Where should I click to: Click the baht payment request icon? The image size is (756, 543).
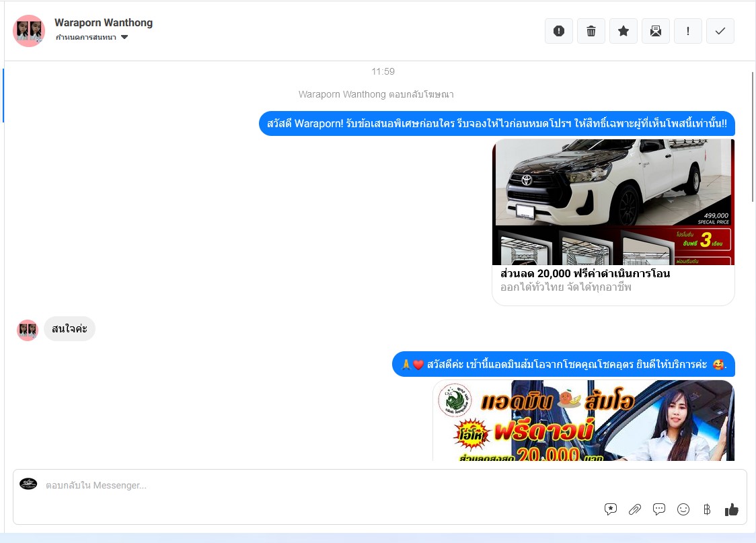707,509
